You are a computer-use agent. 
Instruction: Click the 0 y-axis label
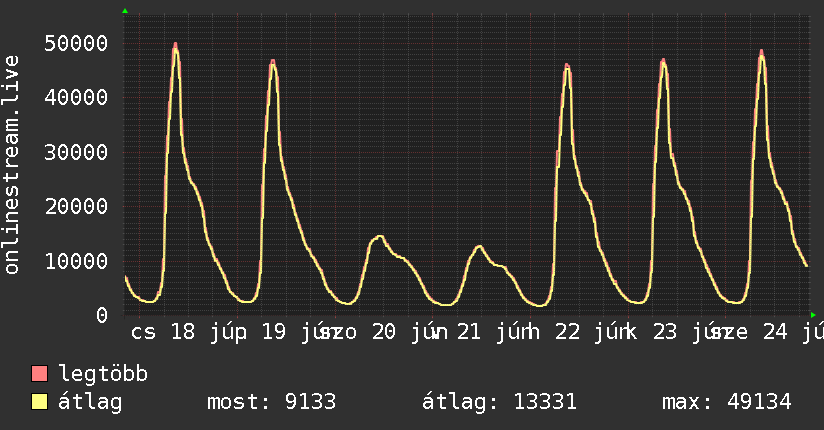(x=102, y=315)
